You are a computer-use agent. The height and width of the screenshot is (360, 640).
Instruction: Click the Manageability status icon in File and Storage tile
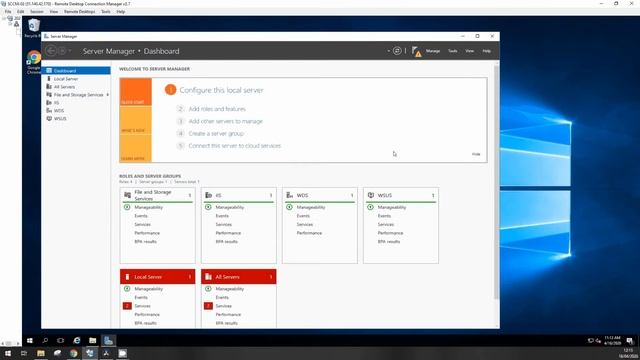[x=127, y=207]
